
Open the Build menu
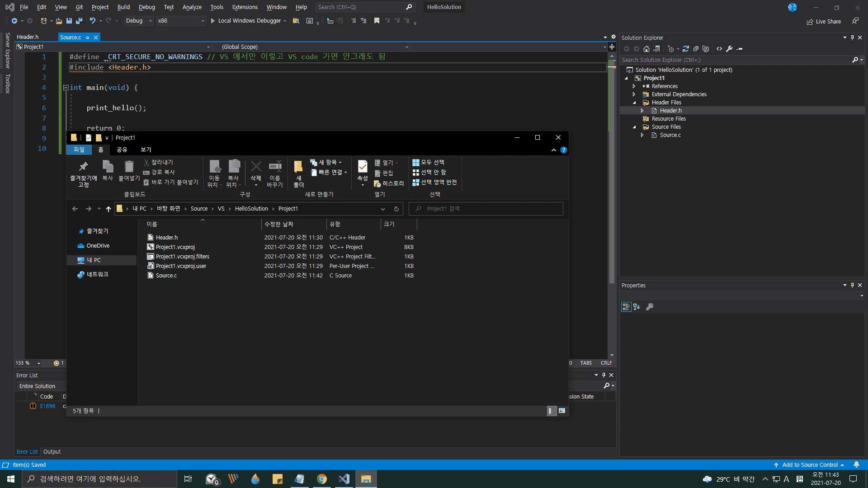pyautogui.click(x=123, y=7)
